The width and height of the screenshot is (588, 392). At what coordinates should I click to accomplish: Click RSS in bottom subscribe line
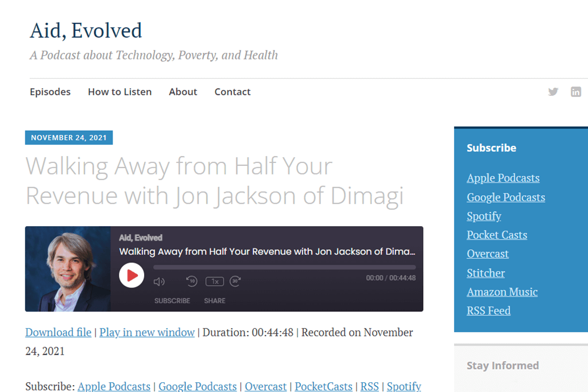(369, 386)
